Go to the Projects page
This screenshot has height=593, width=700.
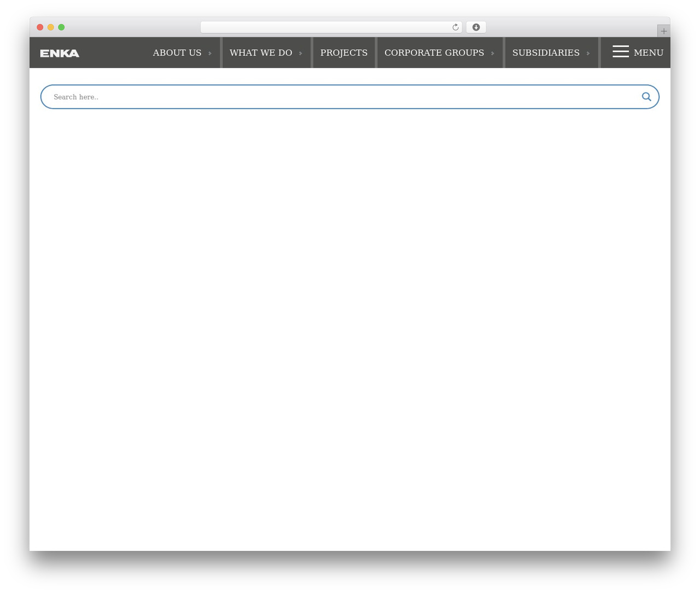pyautogui.click(x=344, y=53)
